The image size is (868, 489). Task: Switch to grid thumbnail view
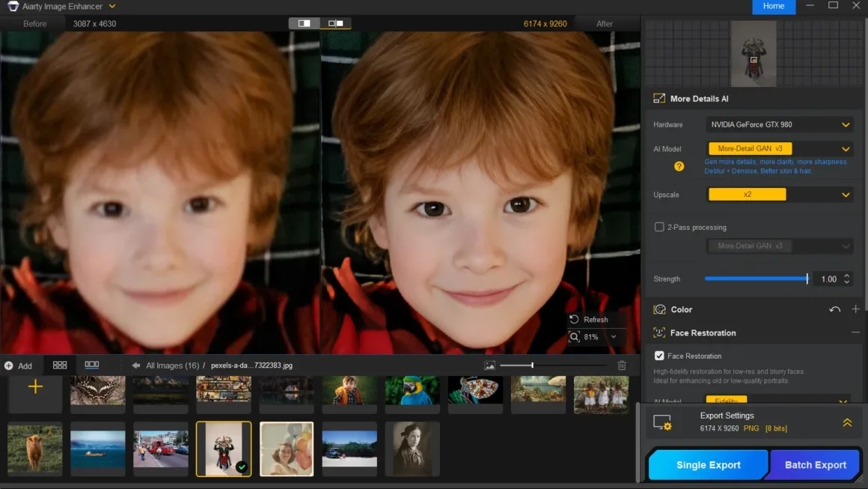[60, 365]
